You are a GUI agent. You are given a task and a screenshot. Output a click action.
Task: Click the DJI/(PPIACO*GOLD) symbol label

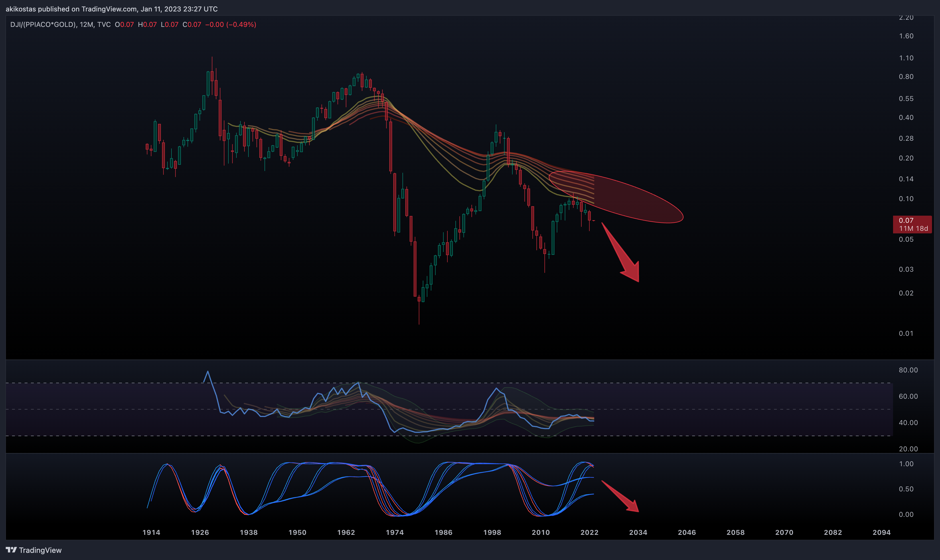(x=43, y=25)
